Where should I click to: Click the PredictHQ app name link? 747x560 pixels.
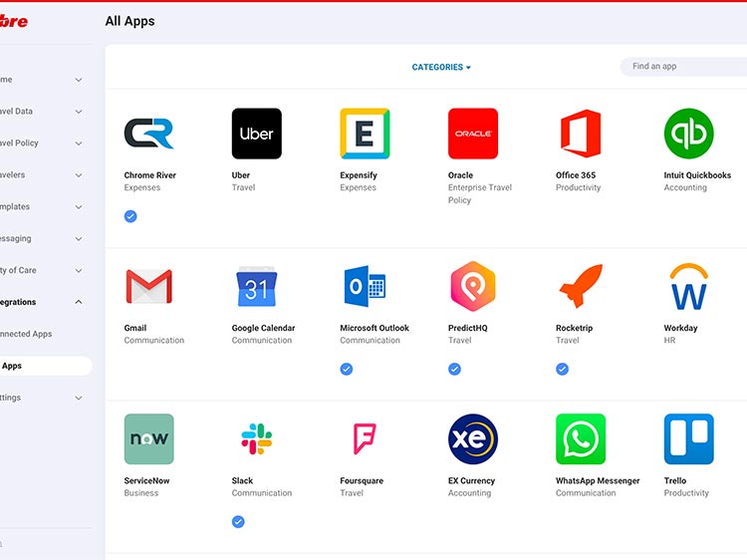(x=469, y=328)
